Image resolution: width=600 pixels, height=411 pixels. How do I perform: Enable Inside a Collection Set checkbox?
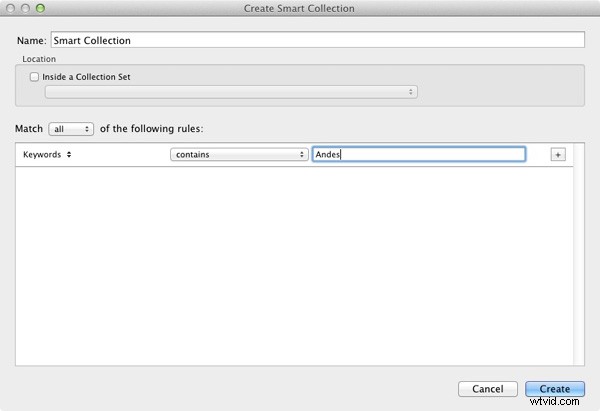point(34,77)
